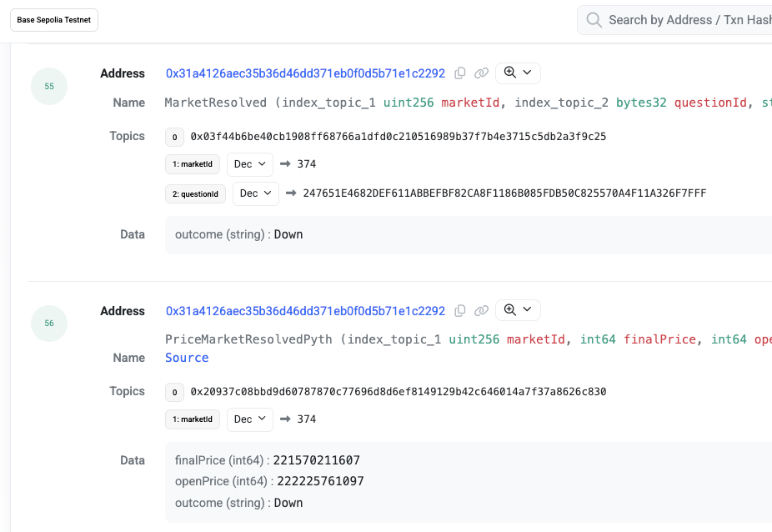Change Dec format for questionId topic

(x=256, y=193)
